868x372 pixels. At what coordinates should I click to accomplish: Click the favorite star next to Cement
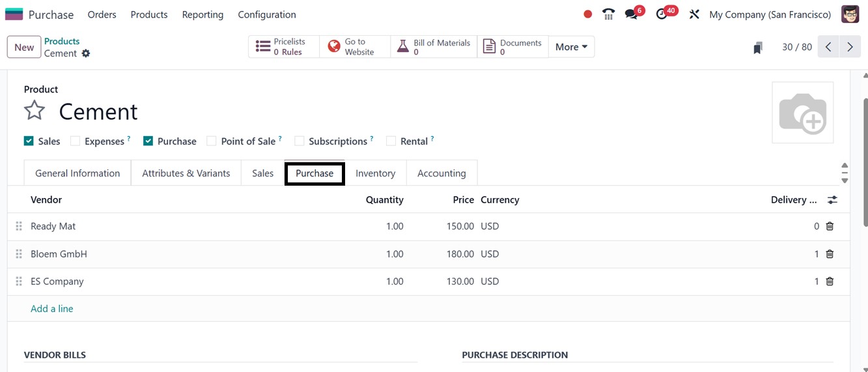click(35, 111)
